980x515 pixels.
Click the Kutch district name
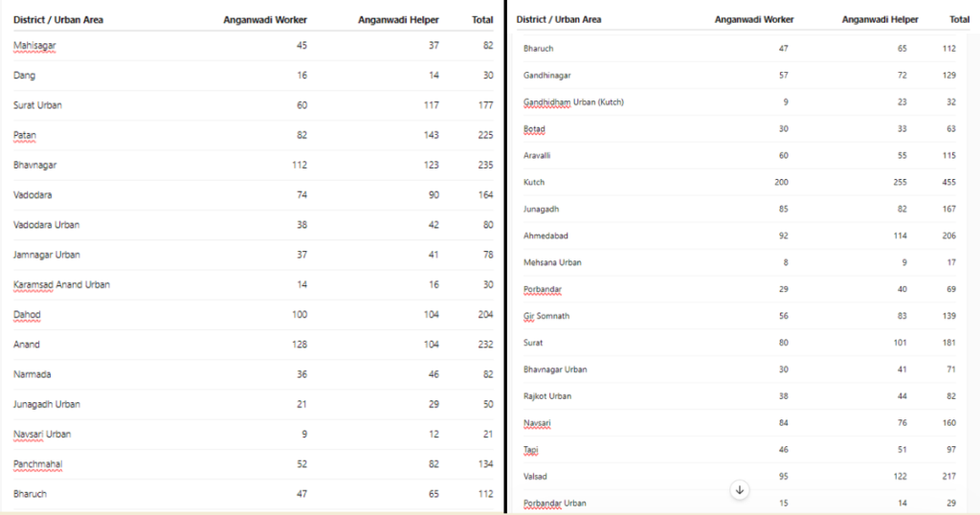pyautogui.click(x=534, y=183)
